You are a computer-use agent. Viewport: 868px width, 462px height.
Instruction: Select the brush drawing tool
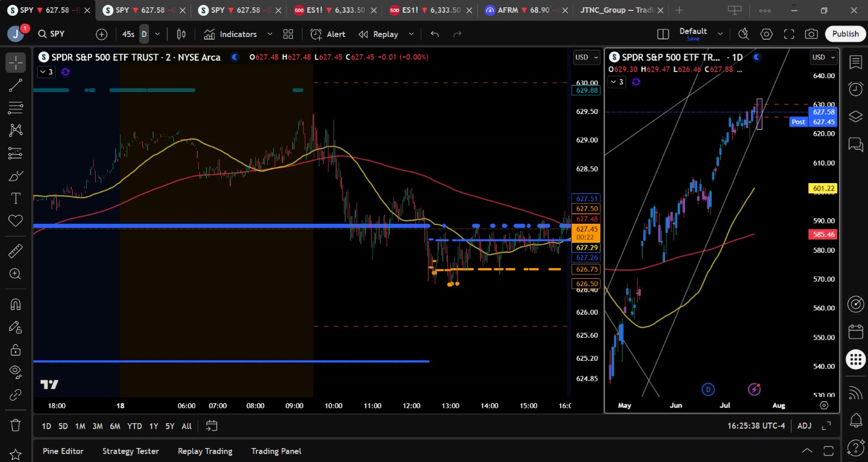16,176
